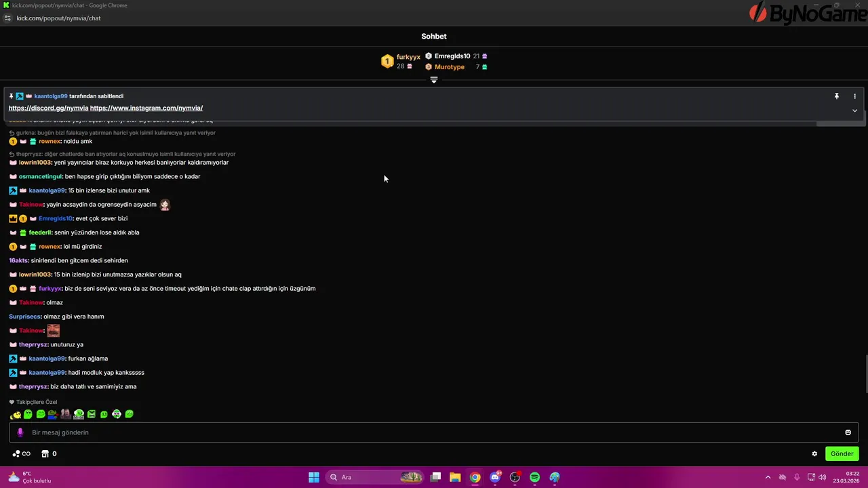This screenshot has width=868, height=488.
Task: Insert the angry green square emote
Action: 92,414
